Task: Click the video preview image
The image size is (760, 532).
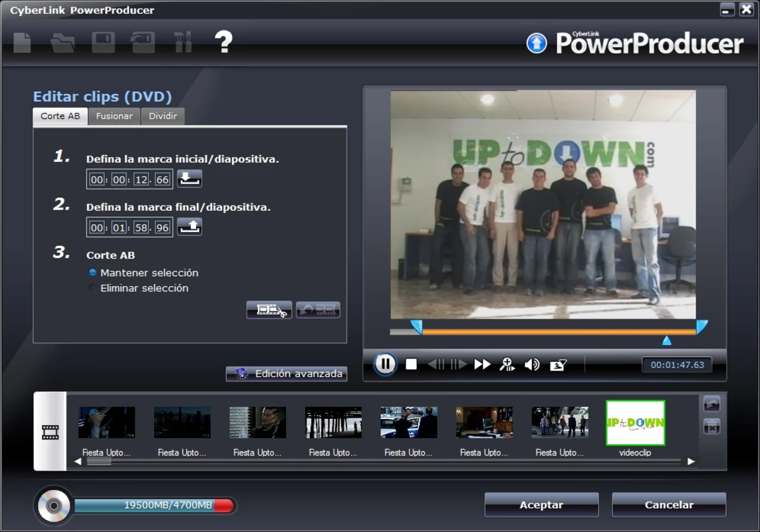Action: pyautogui.click(x=543, y=204)
